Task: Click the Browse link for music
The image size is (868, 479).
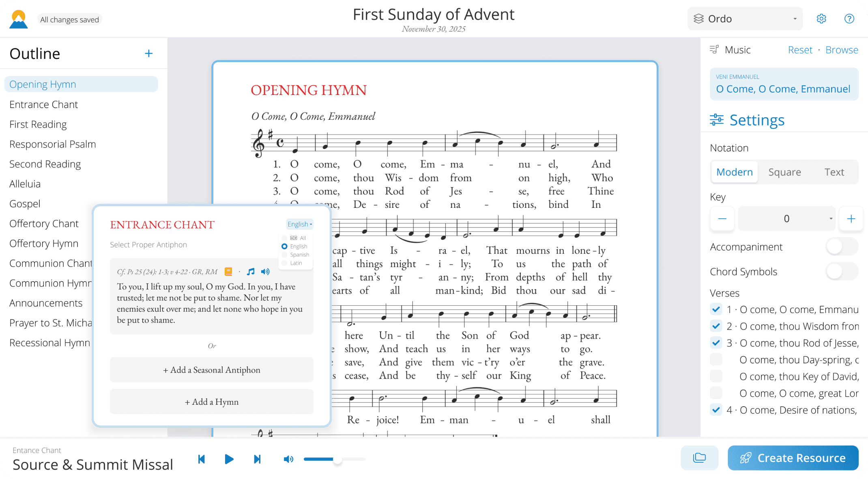Action: 842,50
